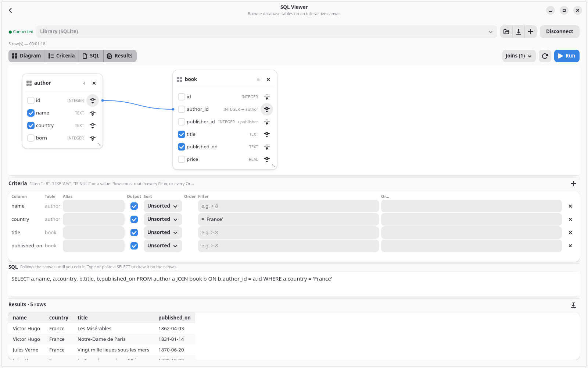Check the author id column checkbox
The width and height of the screenshot is (588, 368).
tap(31, 100)
